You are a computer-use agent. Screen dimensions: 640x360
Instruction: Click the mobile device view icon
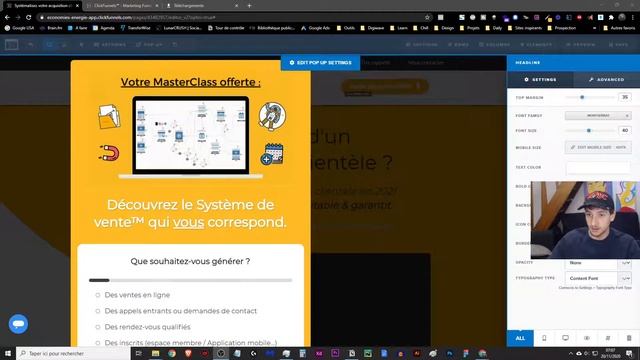click(544, 338)
